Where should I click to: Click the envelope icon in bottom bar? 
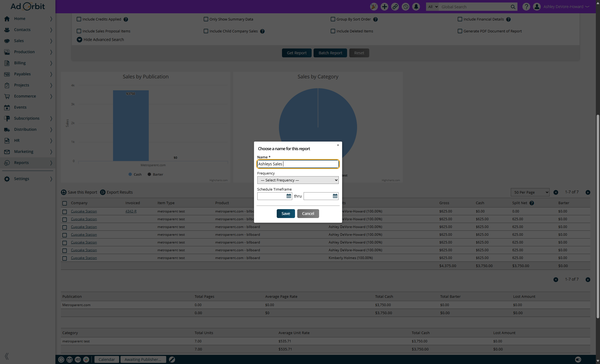(70, 360)
